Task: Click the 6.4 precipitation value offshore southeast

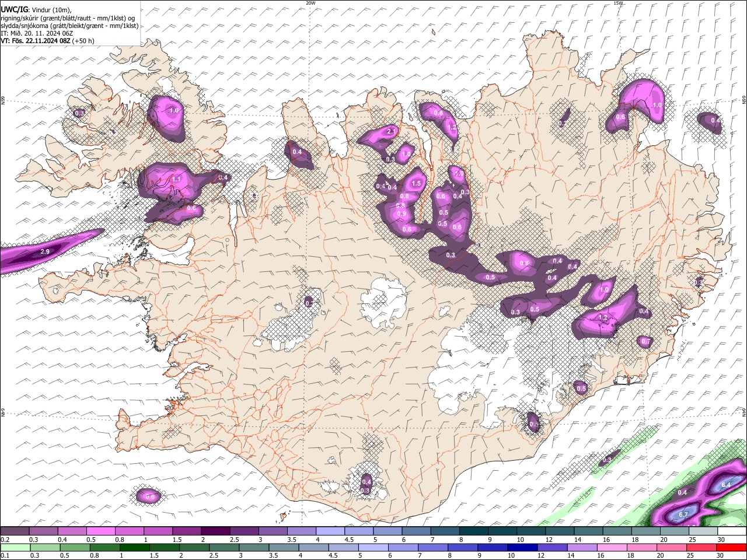Action: pos(727,485)
